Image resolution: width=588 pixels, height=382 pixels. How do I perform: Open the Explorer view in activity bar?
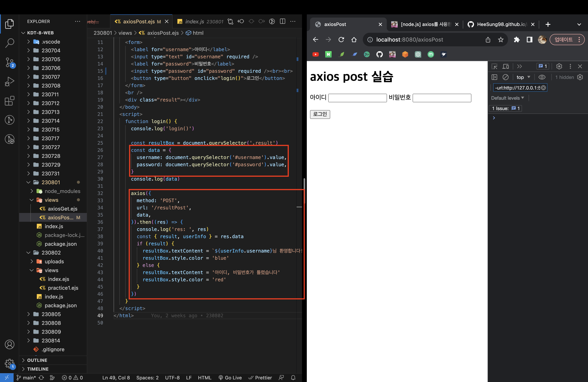9,24
